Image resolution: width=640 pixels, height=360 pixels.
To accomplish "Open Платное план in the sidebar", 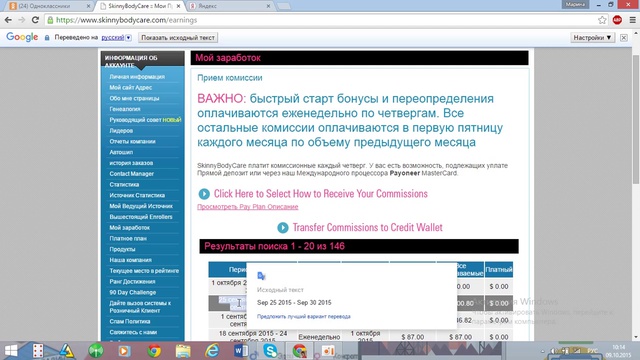I will [x=128, y=238].
